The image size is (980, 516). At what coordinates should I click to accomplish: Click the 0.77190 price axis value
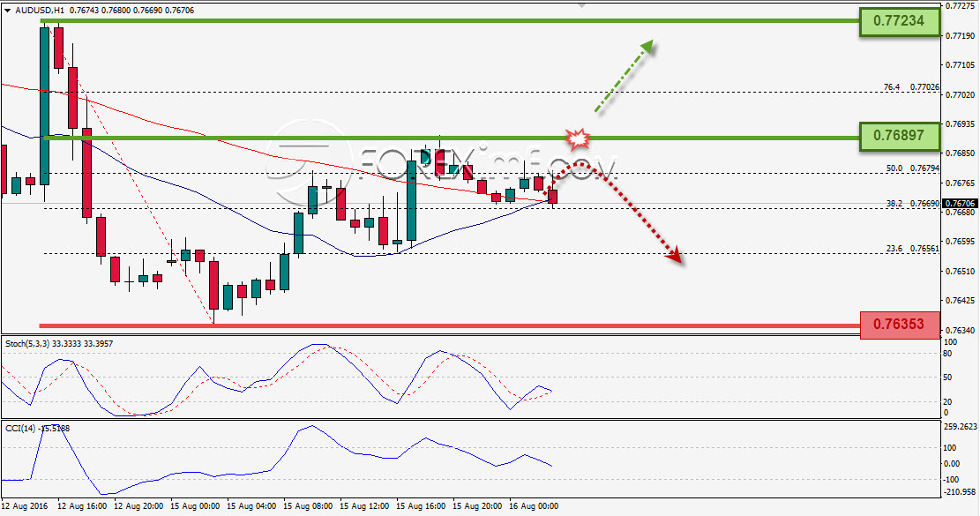[961, 35]
